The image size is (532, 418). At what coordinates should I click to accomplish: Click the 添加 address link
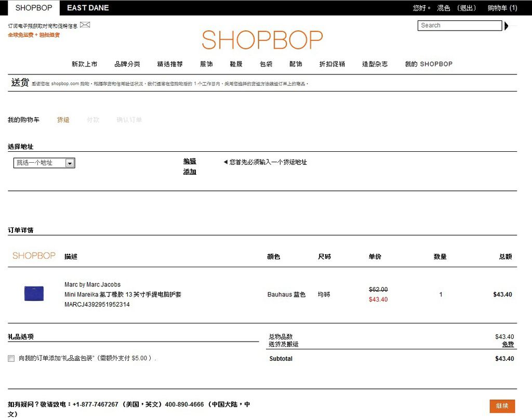(190, 172)
